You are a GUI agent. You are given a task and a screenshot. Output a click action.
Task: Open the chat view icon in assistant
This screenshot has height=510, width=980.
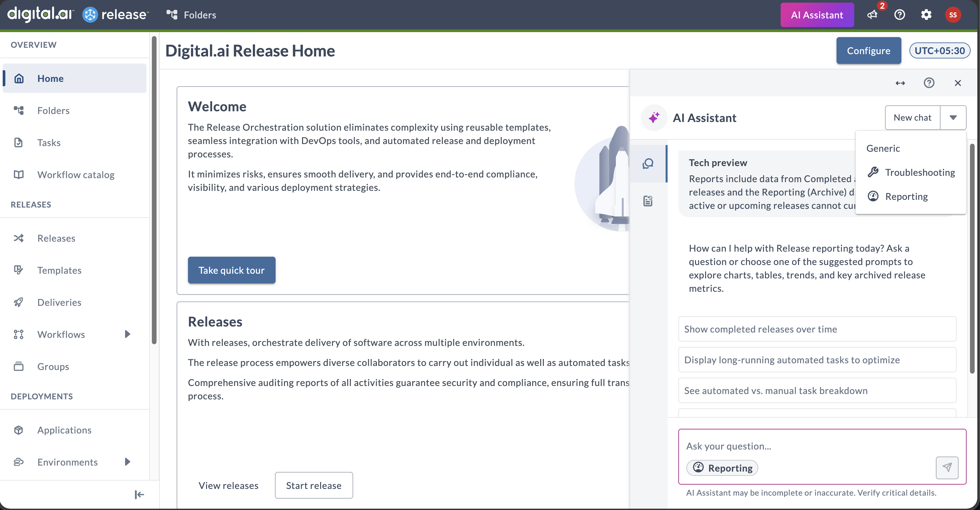648,163
